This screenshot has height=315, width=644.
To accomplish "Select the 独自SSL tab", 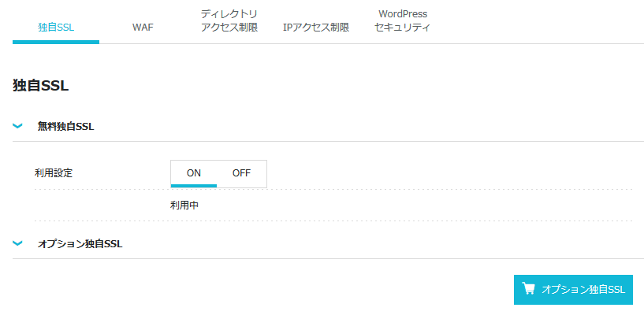I will [x=56, y=28].
